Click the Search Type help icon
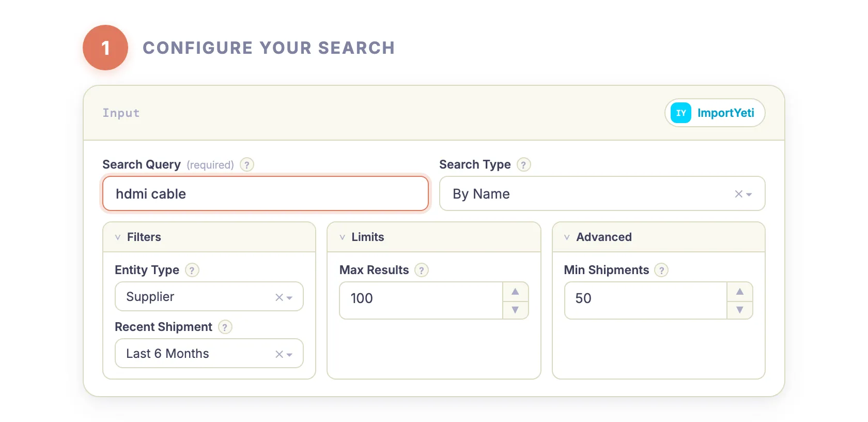This screenshot has width=868, height=422. (x=524, y=164)
